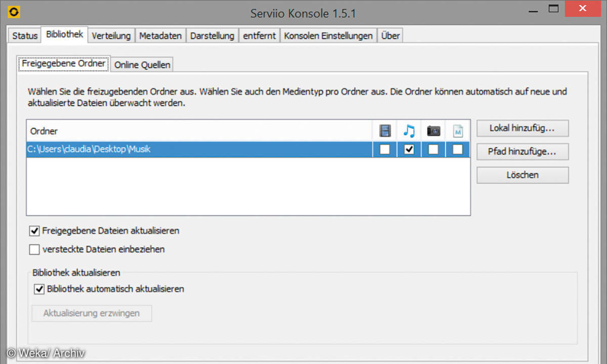Check versteckte Dateien einbeziehen
Screen dimensions: 607x364
tap(34, 249)
